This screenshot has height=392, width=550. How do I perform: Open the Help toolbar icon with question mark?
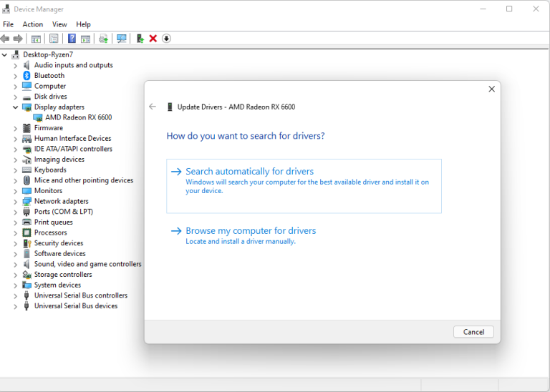(x=72, y=39)
